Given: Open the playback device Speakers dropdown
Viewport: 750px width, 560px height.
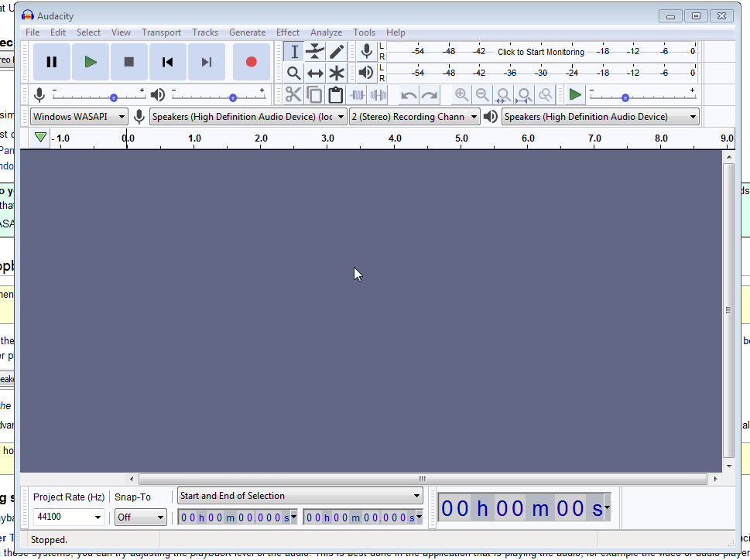Looking at the screenshot, I should [601, 117].
